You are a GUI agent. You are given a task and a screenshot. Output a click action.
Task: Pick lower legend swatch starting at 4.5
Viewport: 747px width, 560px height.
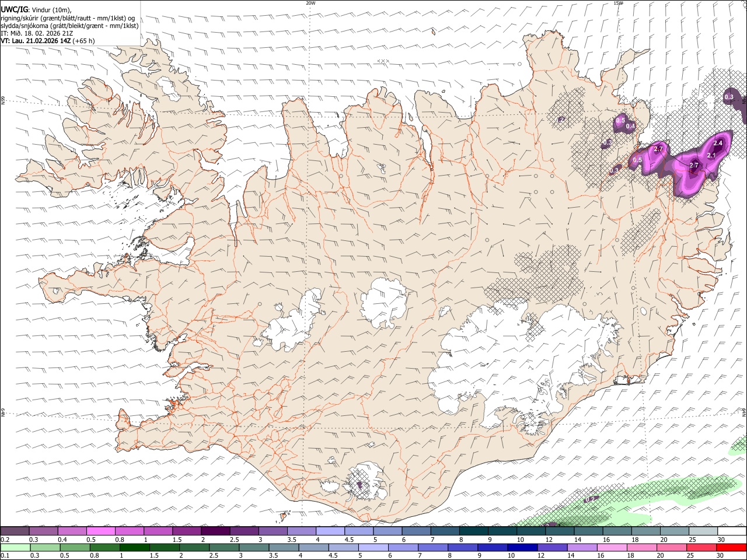tap(344, 547)
